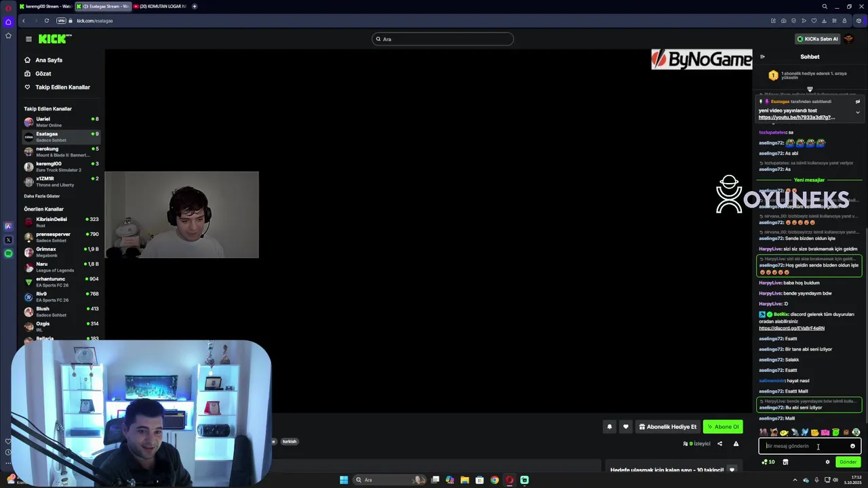The height and width of the screenshot is (488, 868).
Task: Open the keremgl00 channel in sidebar
Action: [x=61, y=167]
